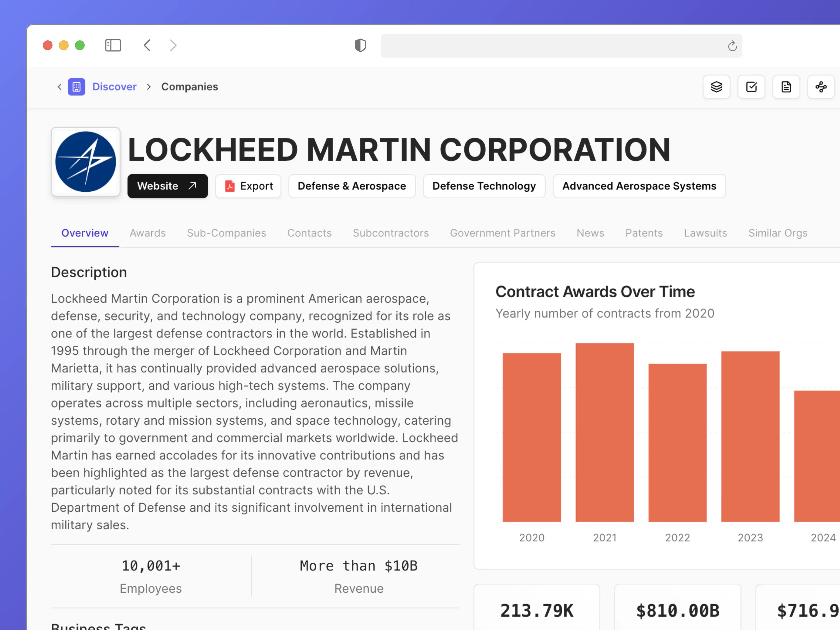This screenshot has height=630, width=840.
Task: Open the Lawsuits tab
Action: pos(705,233)
